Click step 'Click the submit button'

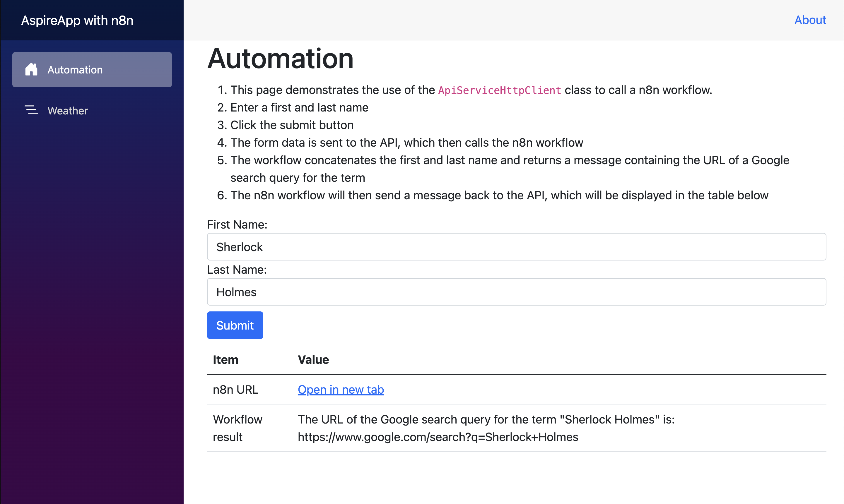pyautogui.click(x=292, y=125)
